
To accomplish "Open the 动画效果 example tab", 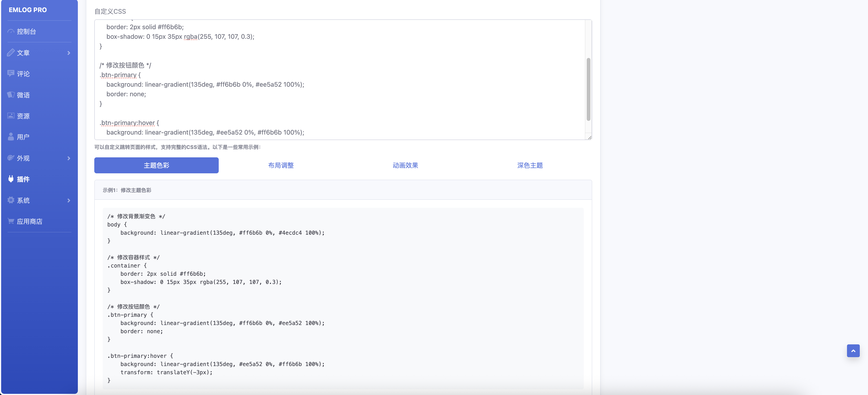I will point(405,165).
